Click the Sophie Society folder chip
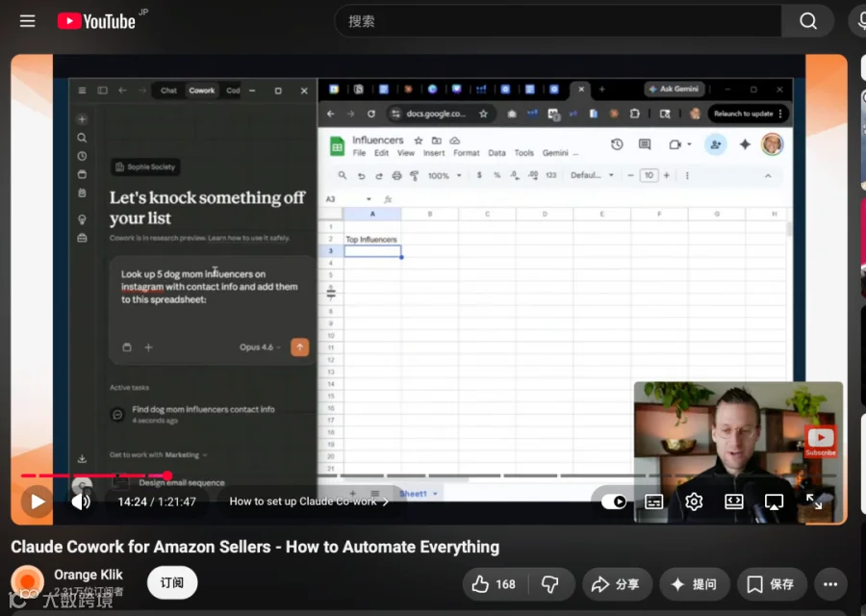 click(x=146, y=167)
